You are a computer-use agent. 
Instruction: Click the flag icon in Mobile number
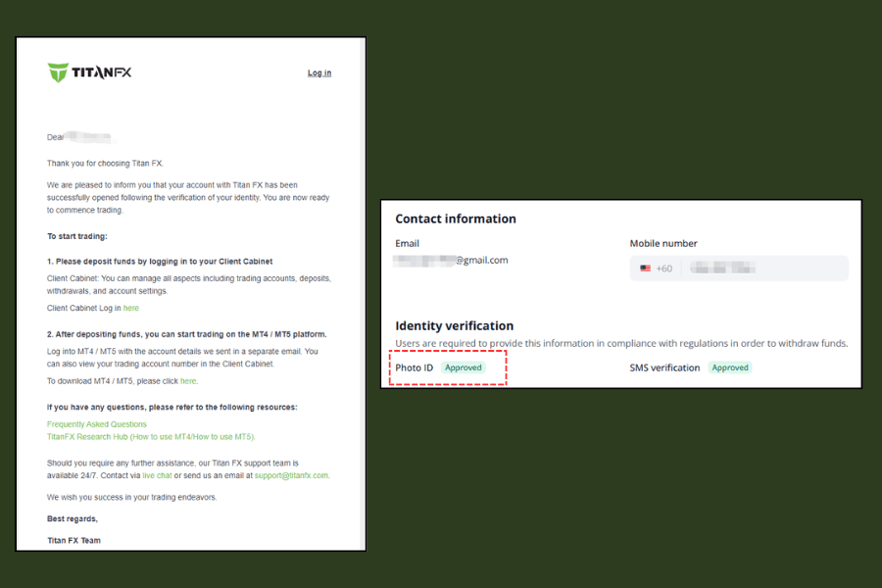[645, 269]
